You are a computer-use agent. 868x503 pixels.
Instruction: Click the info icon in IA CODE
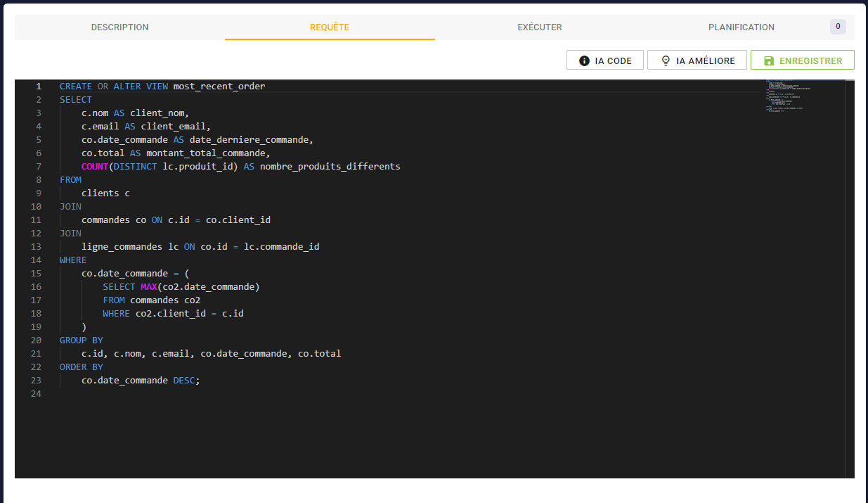[x=584, y=61]
